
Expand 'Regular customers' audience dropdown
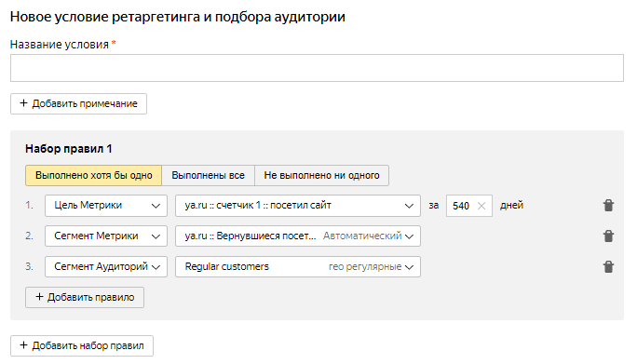click(298, 266)
